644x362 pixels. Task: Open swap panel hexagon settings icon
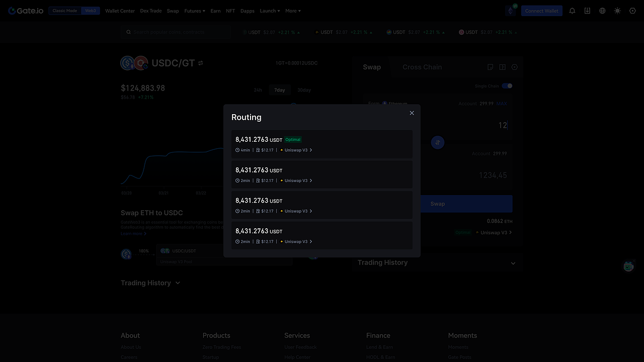(x=514, y=67)
